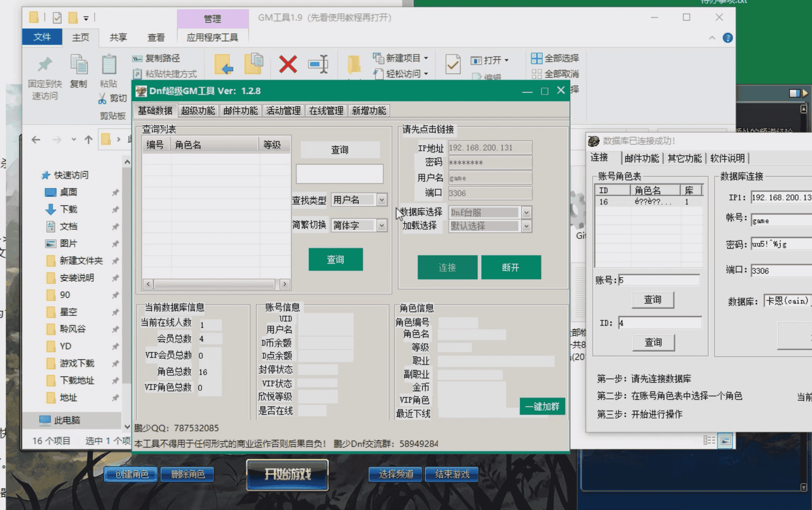Open the 数据库选择 Dnf台服 dropdown
Screen dimensions: 812x510
pos(526,212)
